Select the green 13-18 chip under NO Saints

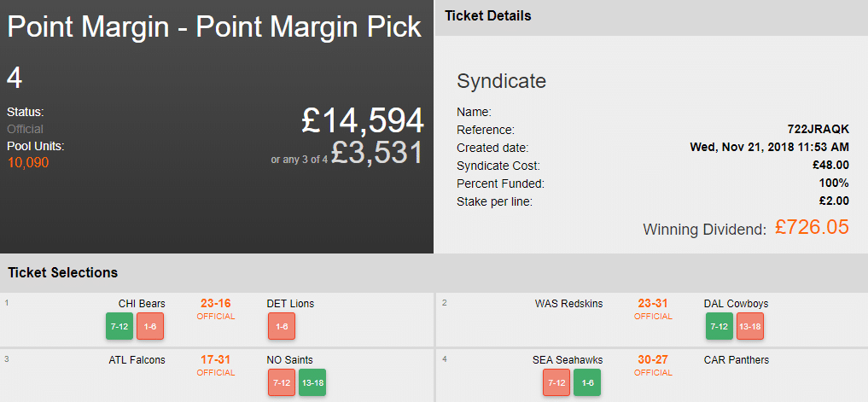(312, 382)
